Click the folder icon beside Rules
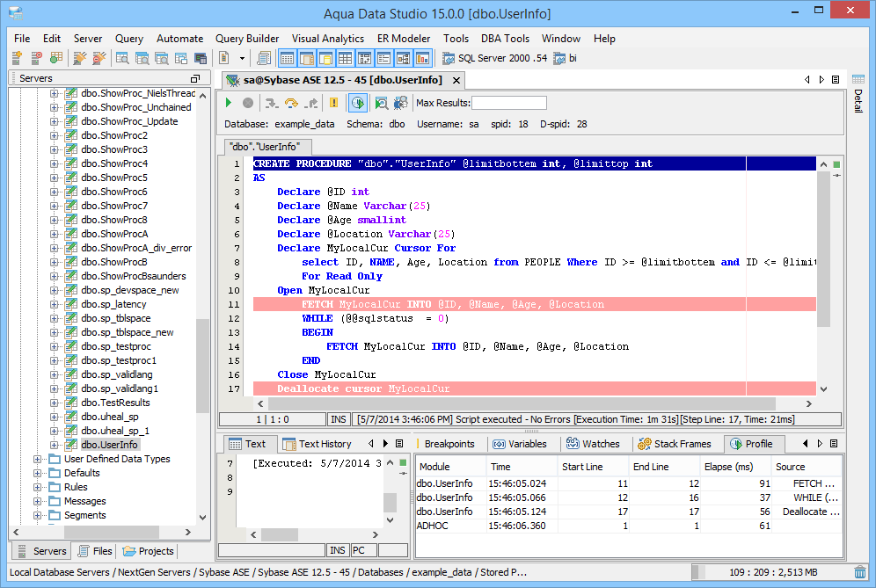This screenshot has width=876, height=588. point(55,487)
